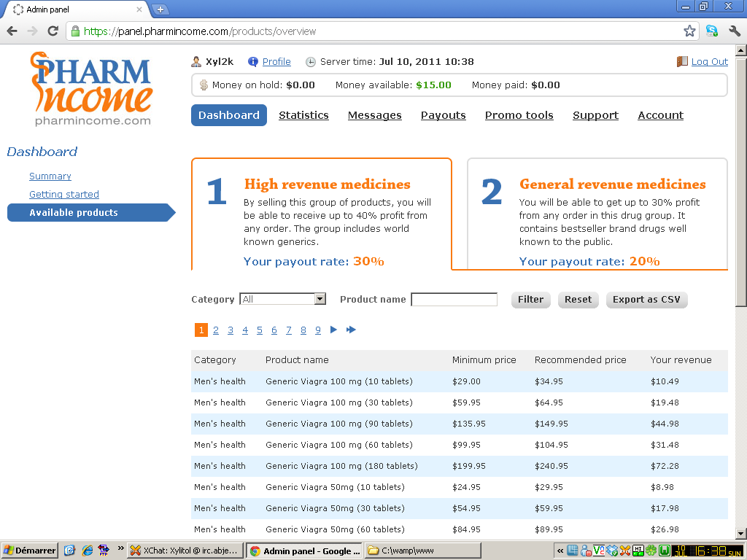Click the Your revenue column header
747x560 pixels.
click(681, 360)
